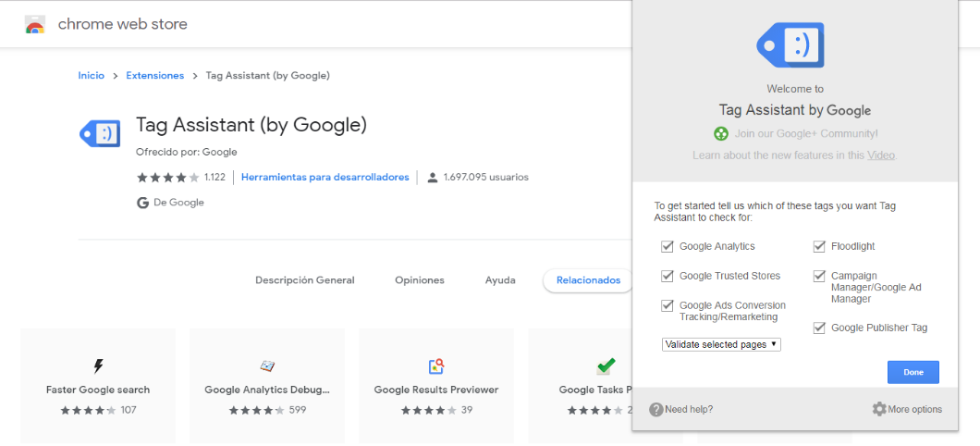
Task: Click the star rating next to 1.122
Action: pyautogui.click(x=168, y=178)
